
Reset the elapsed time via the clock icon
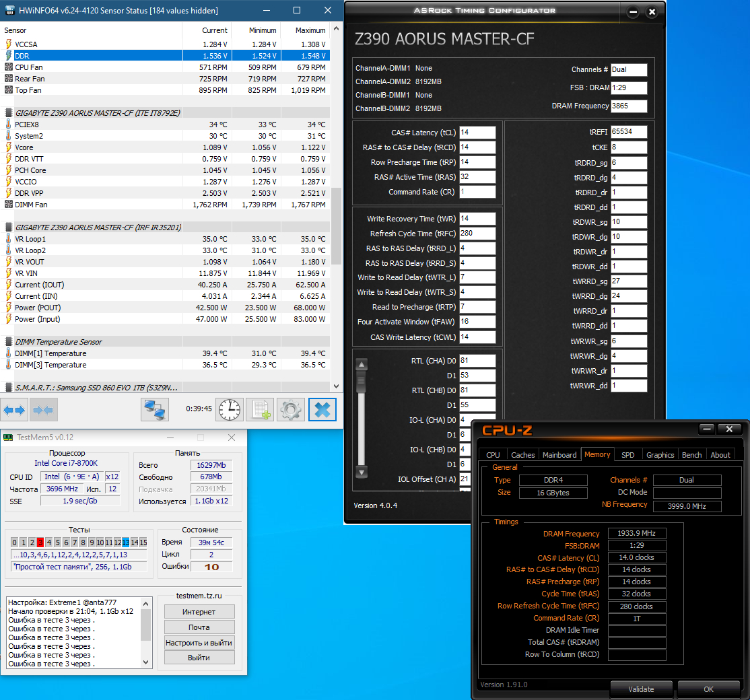tap(230, 410)
